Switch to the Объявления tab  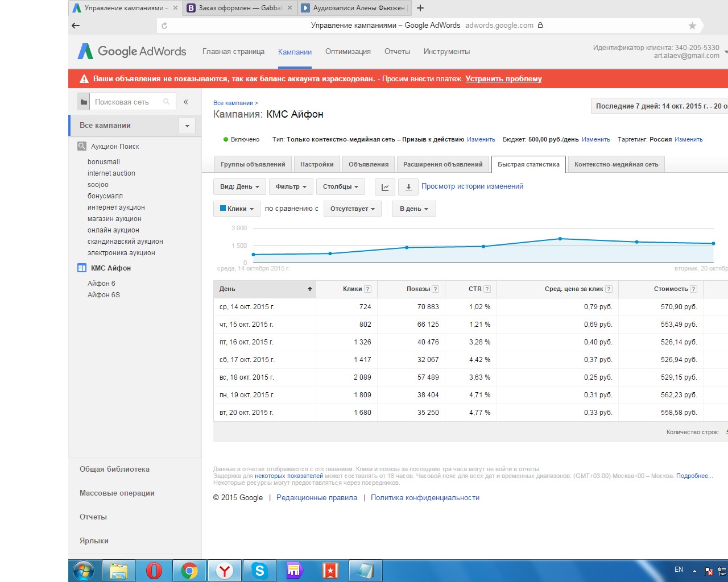[x=369, y=164]
